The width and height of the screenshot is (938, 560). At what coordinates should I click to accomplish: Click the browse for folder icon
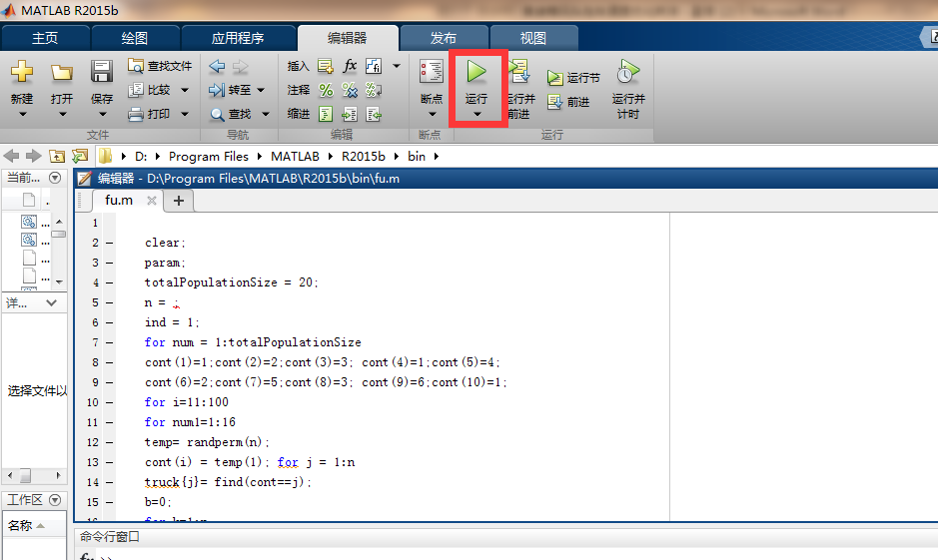point(80,157)
